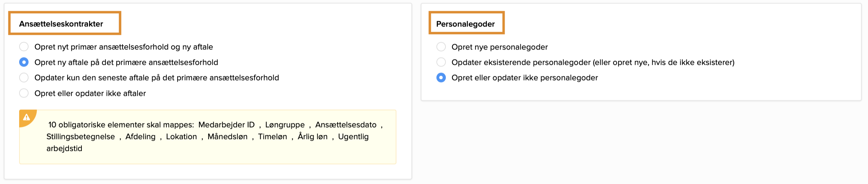Click 'Lokation' in the mandatory list
This screenshot has height=184, width=868.
pyautogui.click(x=181, y=137)
